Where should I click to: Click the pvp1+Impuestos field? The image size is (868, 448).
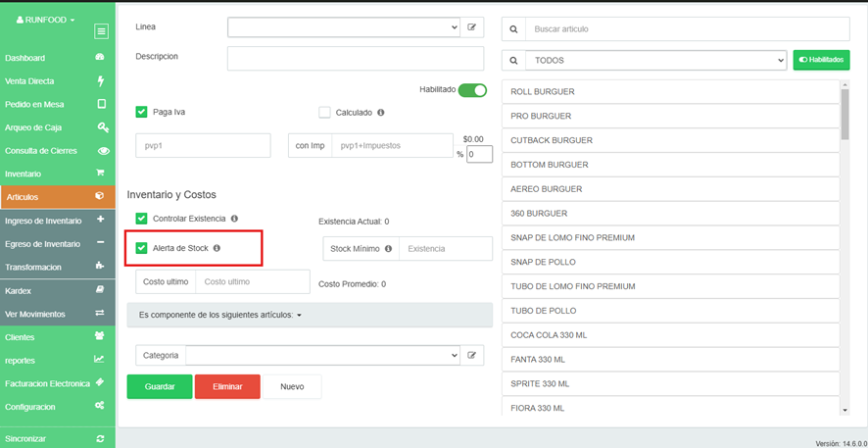coord(393,146)
